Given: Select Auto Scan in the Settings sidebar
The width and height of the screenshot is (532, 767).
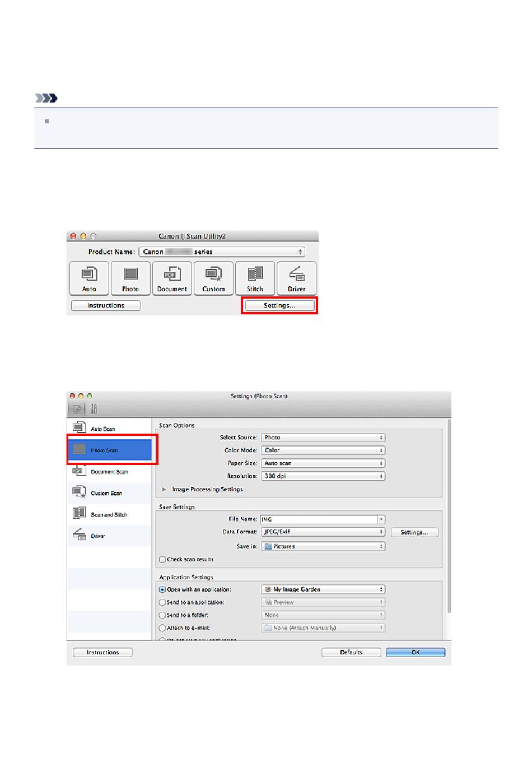Looking at the screenshot, I should [109, 429].
